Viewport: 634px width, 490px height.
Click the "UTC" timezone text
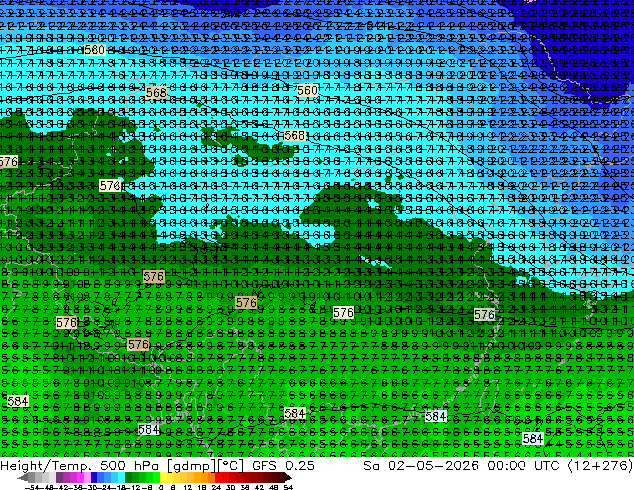coord(547,466)
